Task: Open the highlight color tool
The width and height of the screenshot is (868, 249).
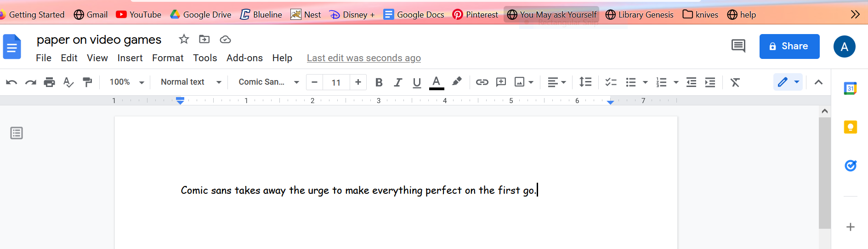Action: 456,82
